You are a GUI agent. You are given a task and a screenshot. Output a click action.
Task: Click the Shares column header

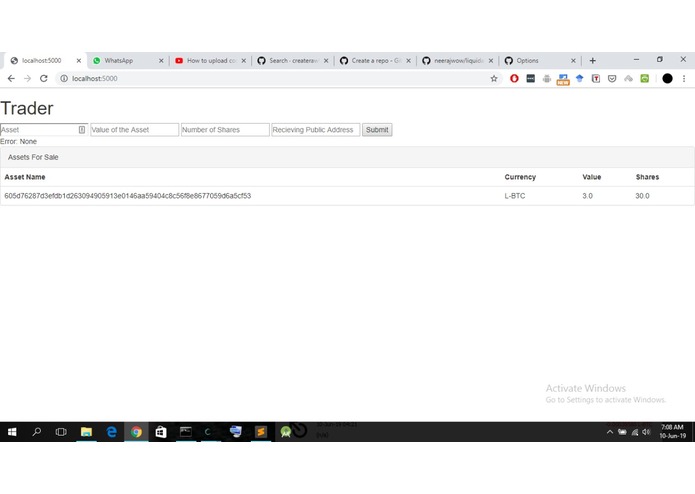pyautogui.click(x=647, y=177)
